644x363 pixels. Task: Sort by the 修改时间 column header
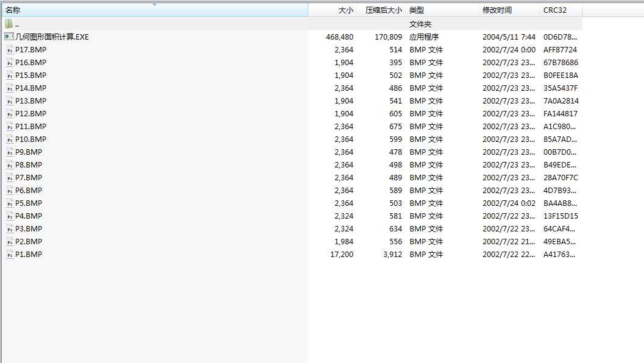click(x=509, y=10)
